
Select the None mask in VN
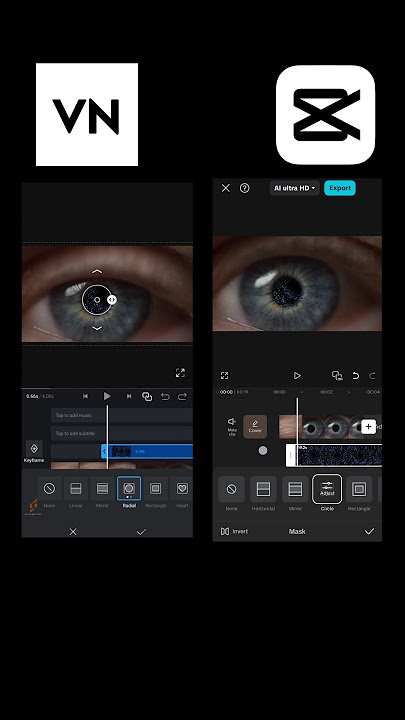click(x=49, y=492)
